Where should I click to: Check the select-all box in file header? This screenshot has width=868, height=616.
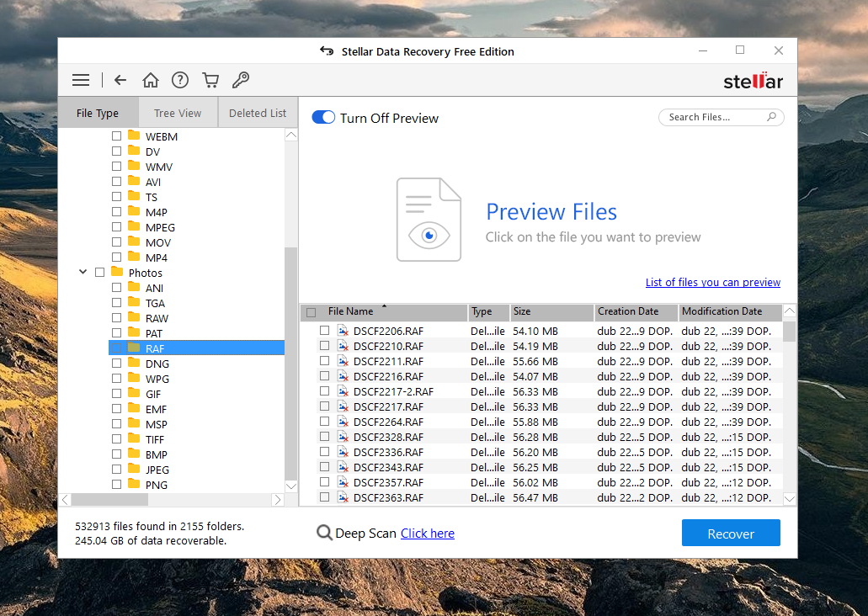pyautogui.click(x=311, y=312)
